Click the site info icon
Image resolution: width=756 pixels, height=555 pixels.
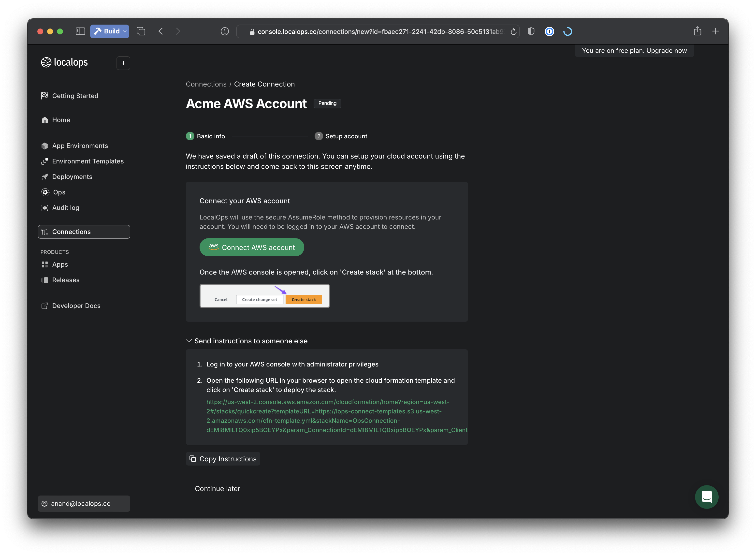pyautogui.click(x=225, y=31)
